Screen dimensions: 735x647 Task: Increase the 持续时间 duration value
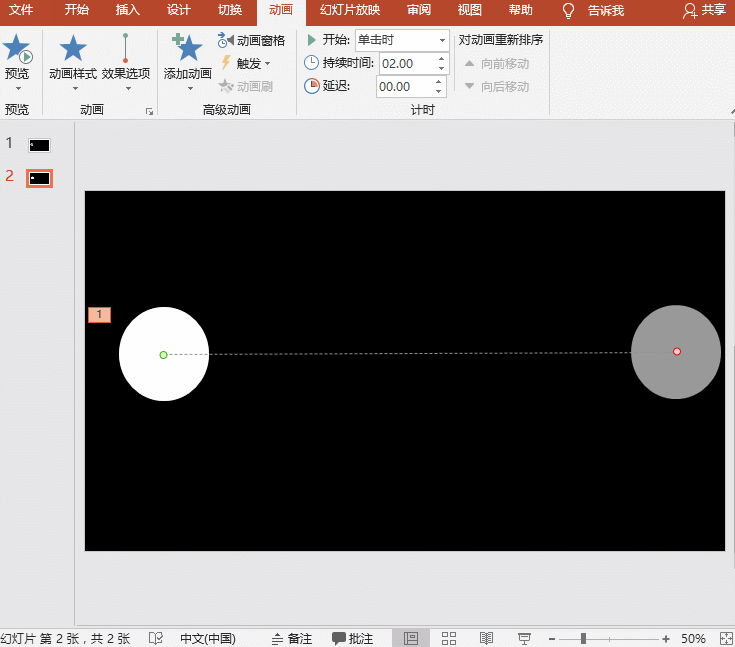441,59
